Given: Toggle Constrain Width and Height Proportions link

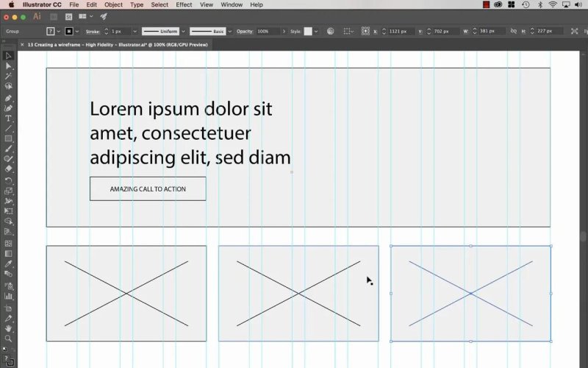Looking at the screenshot, I should [x=513, y=31].
